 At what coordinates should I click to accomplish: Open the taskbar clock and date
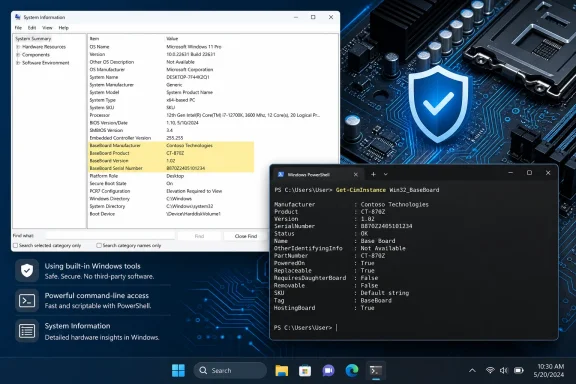click(x=549, y=370)
